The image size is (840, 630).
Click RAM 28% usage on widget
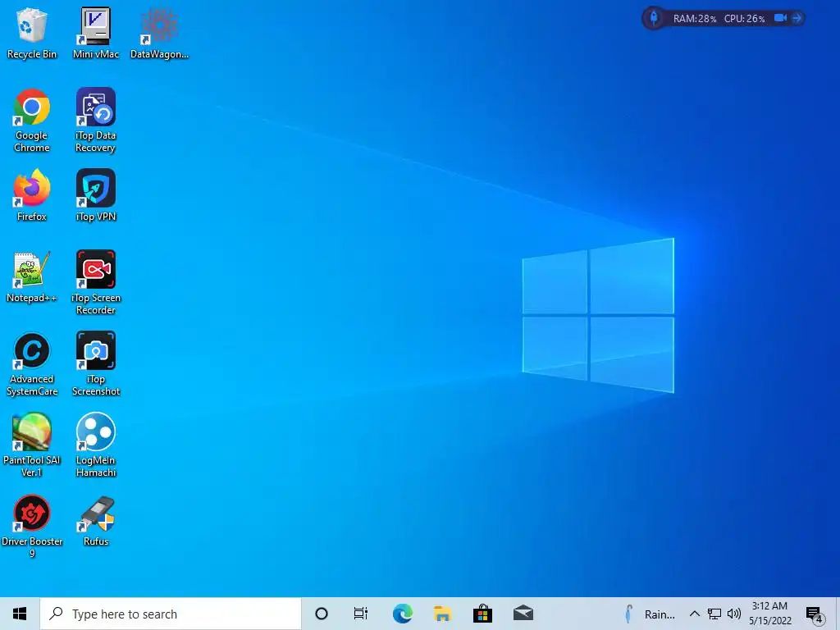click(695, 19)
